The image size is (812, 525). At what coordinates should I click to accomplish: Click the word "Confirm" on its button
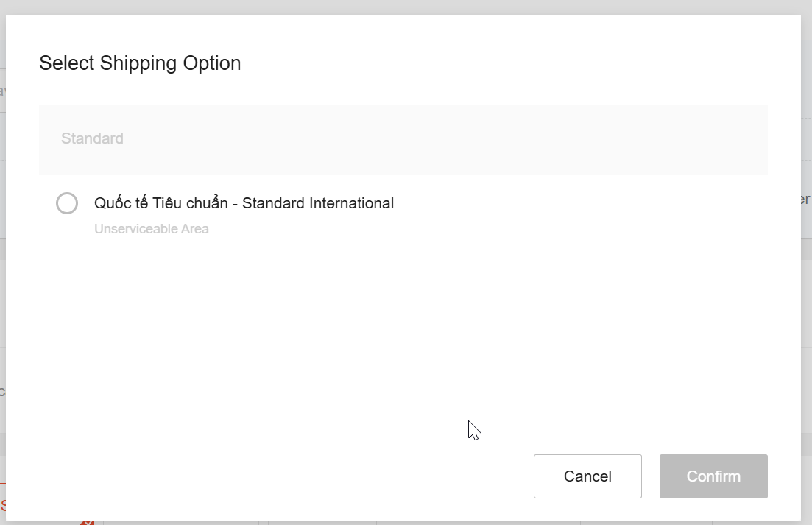(713, 476)
